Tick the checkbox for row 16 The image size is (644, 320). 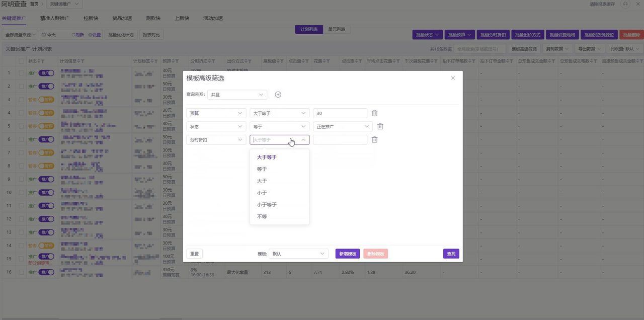pos(21,272)
